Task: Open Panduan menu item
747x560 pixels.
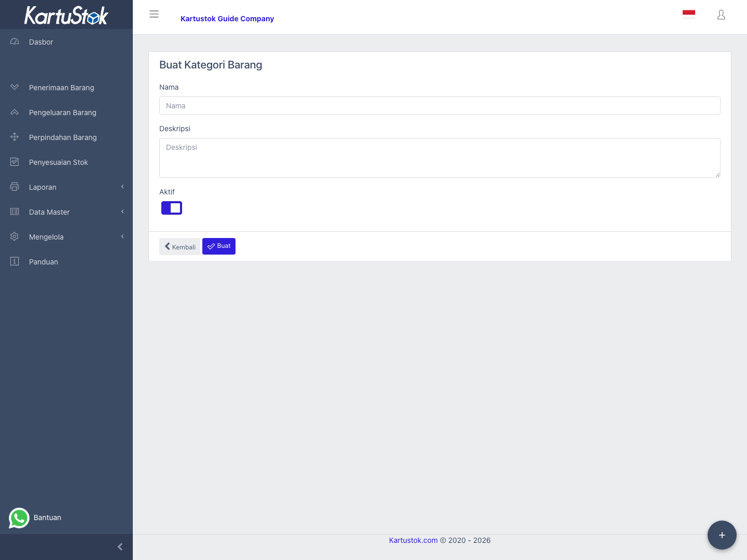Action: tap(66, 262)
